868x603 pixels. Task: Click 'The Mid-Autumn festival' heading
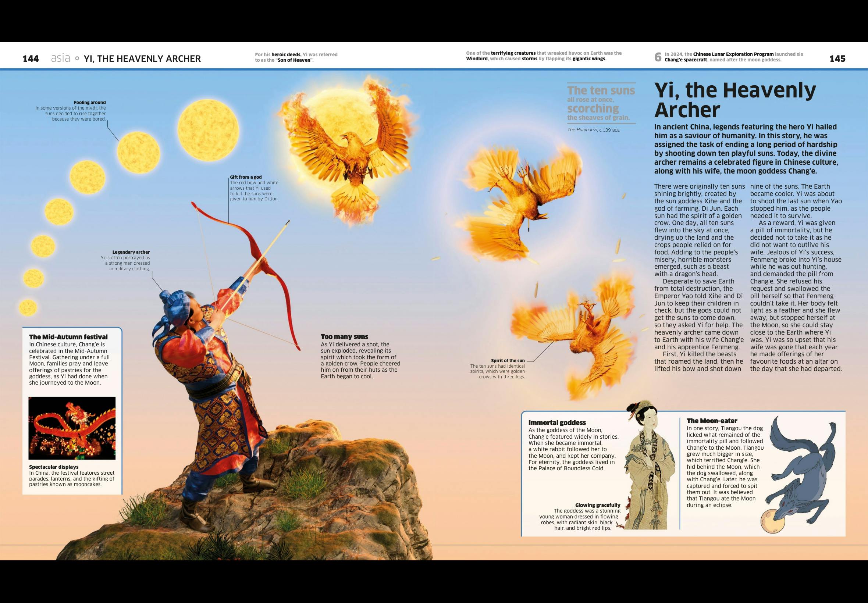[68, 337]
